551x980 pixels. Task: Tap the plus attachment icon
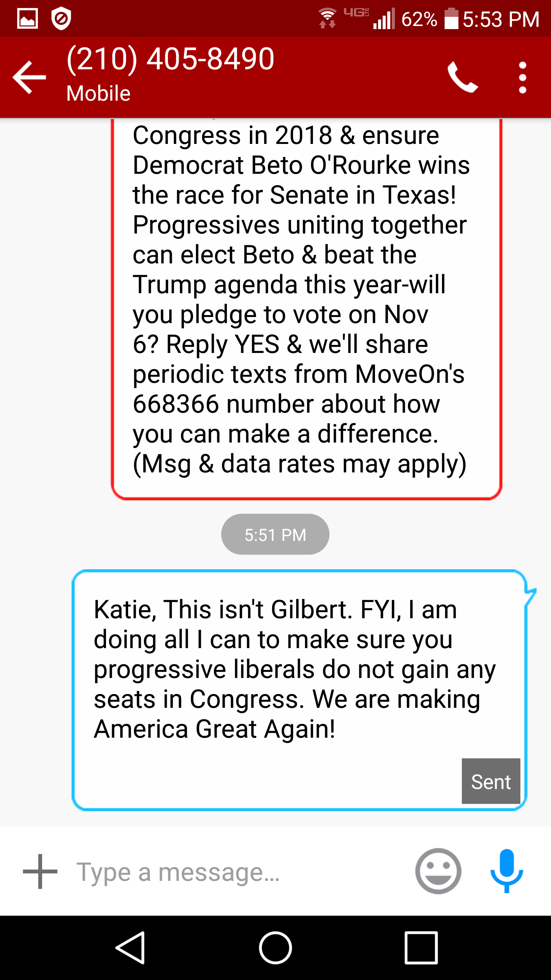[40, 871]
